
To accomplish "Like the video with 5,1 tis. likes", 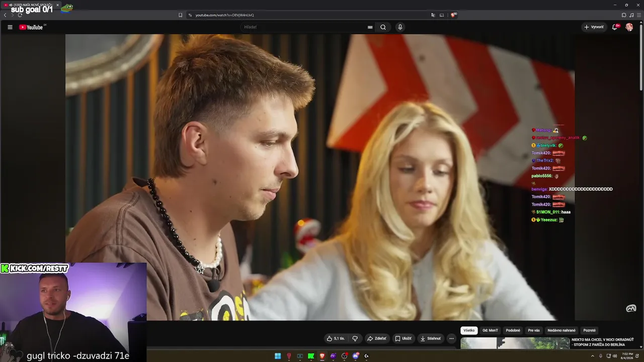I will [336, 338].
